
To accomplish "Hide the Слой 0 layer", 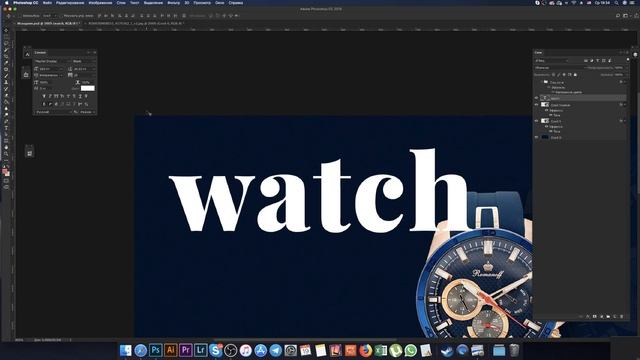I will click(x=536, y=138).
